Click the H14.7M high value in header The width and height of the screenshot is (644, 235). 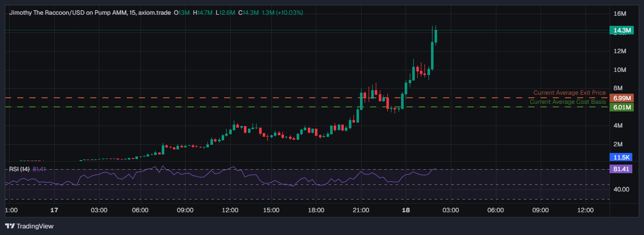(x=202, y=13)
